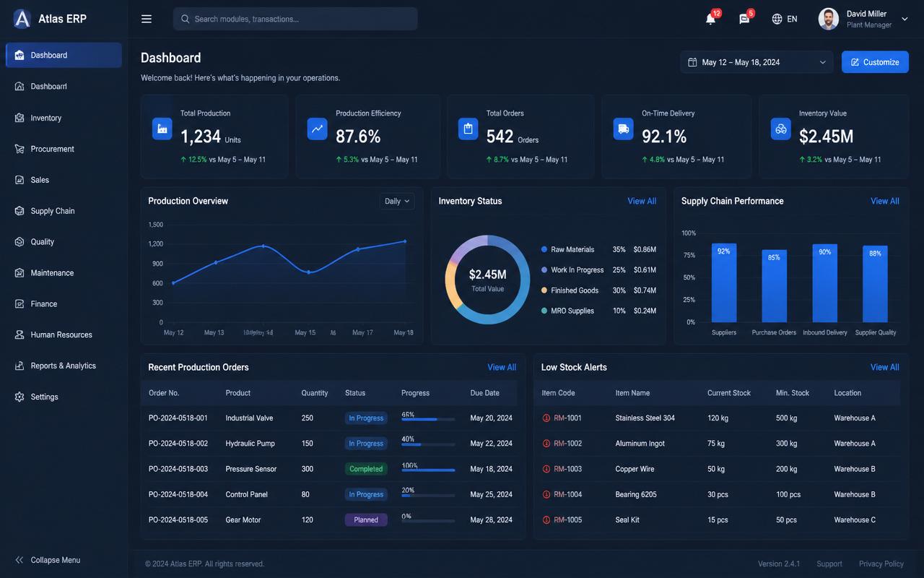Click the alert icon beside RM-1002
924x578 pixels.
(546, 444)
